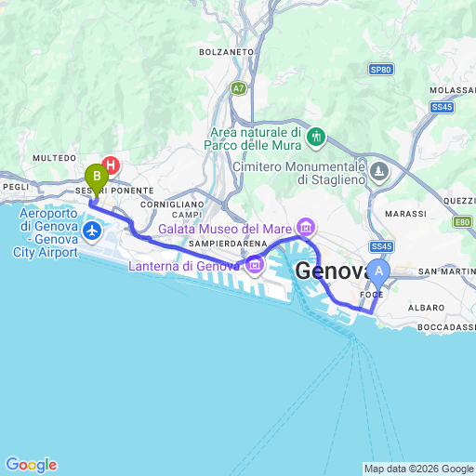This screenshot has height=476, width=476.
Task: Click the Aeroporto di Genova label text
Action: point(46,233)
